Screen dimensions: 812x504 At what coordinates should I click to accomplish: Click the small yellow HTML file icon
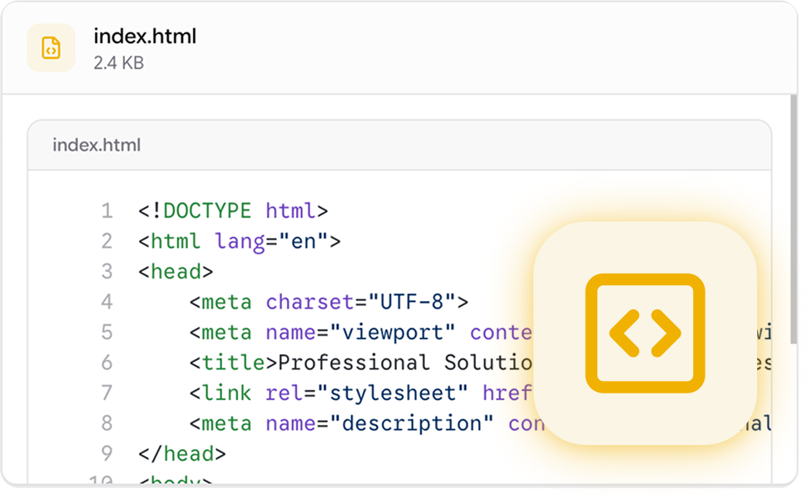(x=51, y=48)
